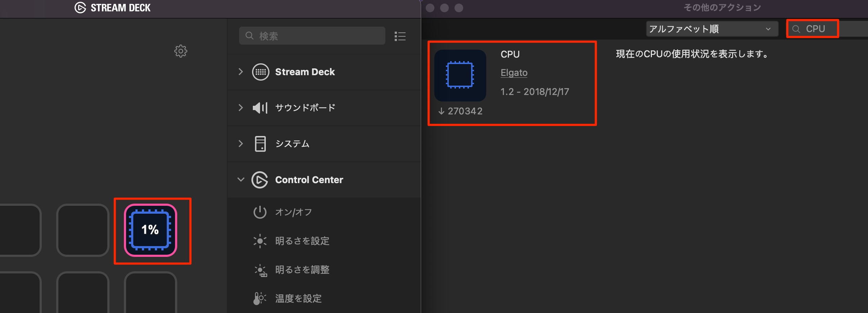
Task: Select the empty key left of CPU key
Action: pos(83,230)
